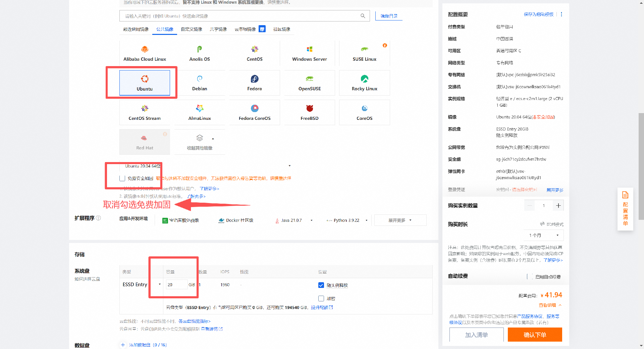Click the add to list button
Viewport: 644px width, 349px height.
tap(476, 335)
